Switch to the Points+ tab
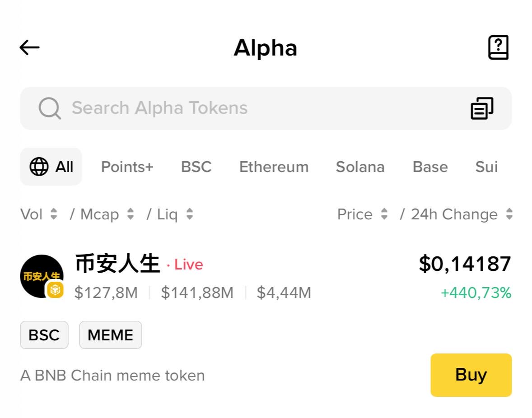The image size is (532, 418). pyautogui.click(x=127, y=167)
